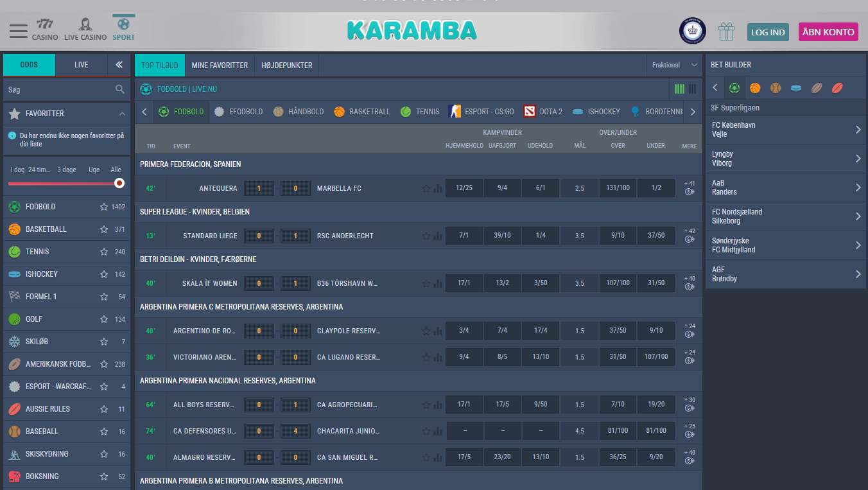Favorite Basketball in the sidebar
868x490 pixels.
pyautogui.click(x=104, y=229)
